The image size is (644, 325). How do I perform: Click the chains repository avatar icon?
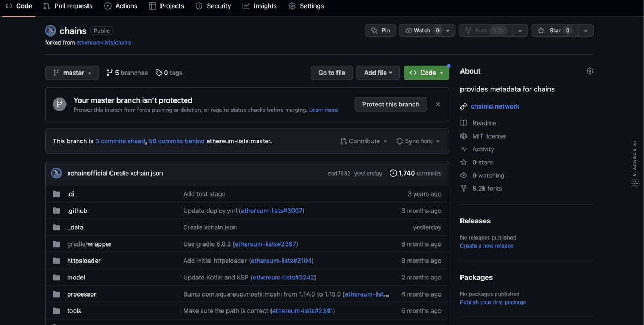click(x=50, y=31)
